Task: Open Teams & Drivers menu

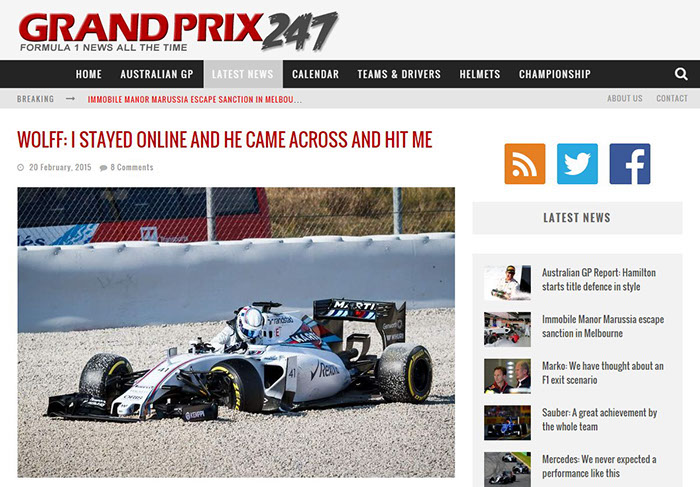Action: click(x=399, y=74)
